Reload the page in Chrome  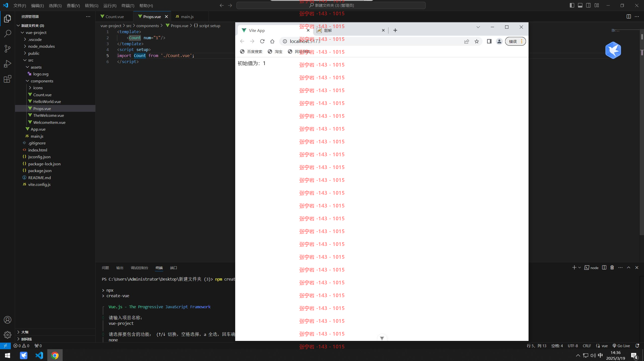(x=262, y=41)
